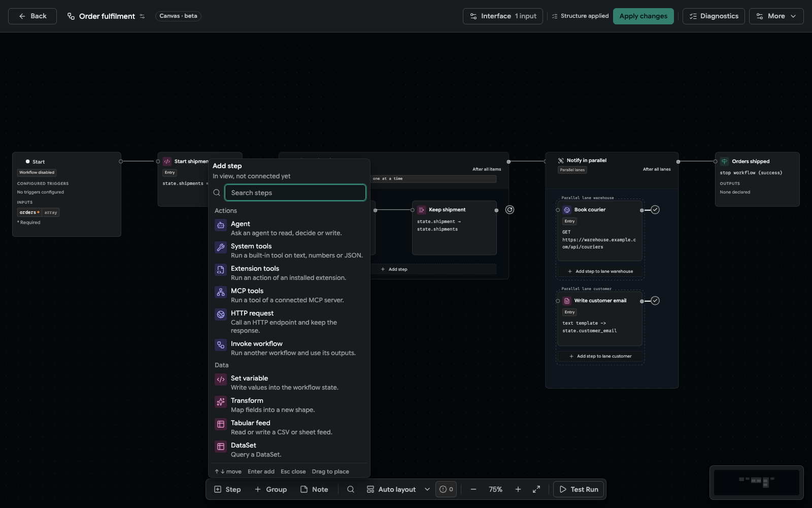Click the minimap thumbnail
This screenshot has height=508, width=812.
(757, 482)
